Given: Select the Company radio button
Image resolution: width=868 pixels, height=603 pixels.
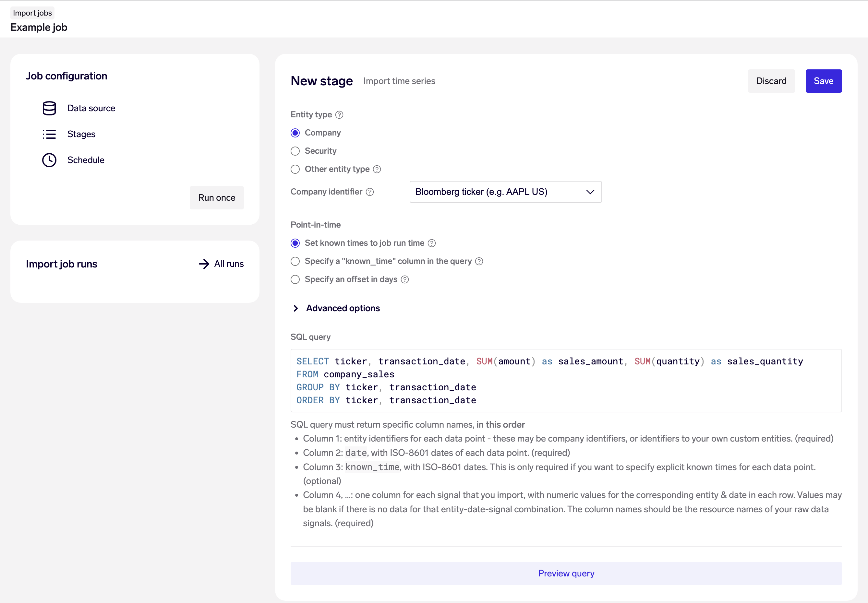Looking at the screenshot, I should coord(295,133).
